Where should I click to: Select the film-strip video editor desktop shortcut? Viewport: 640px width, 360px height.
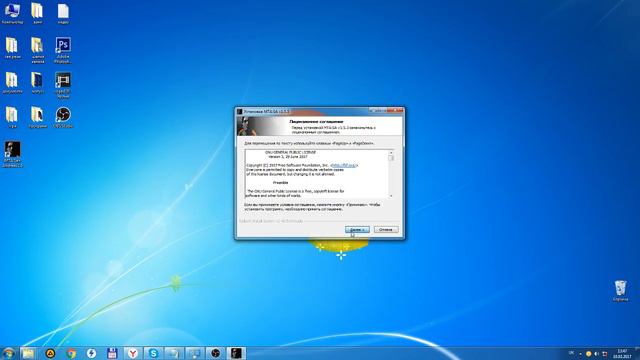63,85
